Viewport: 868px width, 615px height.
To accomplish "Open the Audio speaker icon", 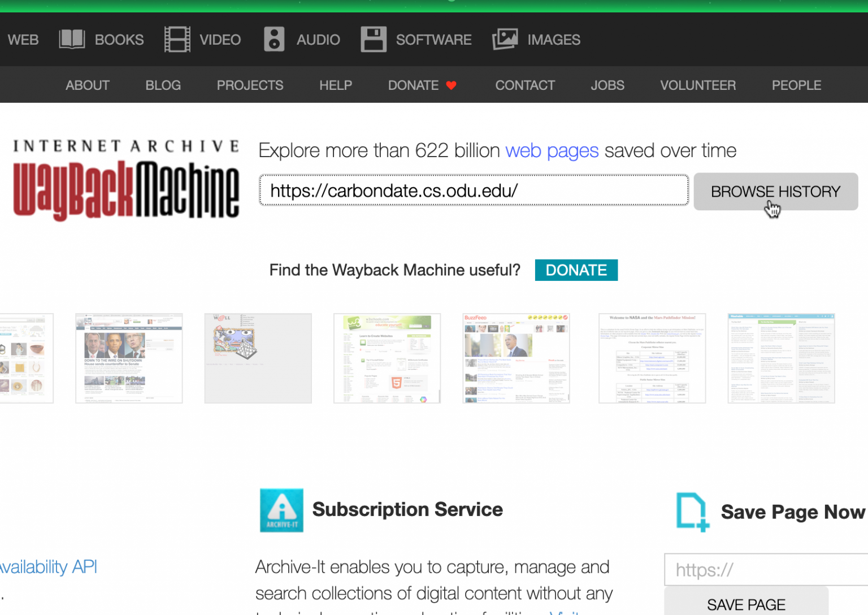I will (x=274, y=39).
